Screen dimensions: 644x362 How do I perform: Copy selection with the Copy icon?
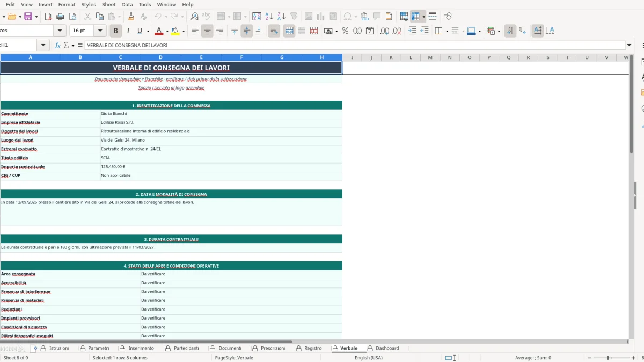point(100,17)
